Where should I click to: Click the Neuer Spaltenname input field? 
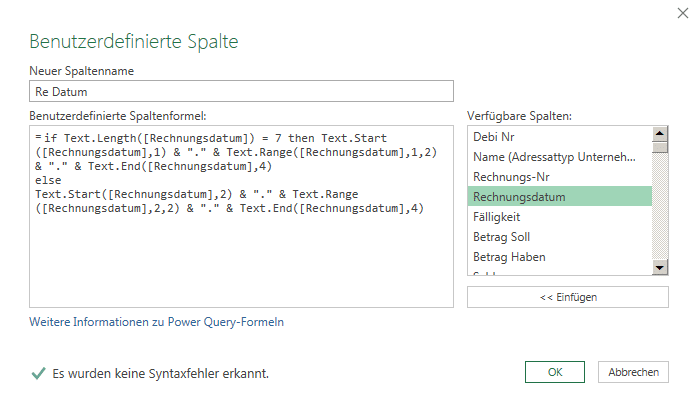coord(241,91)
